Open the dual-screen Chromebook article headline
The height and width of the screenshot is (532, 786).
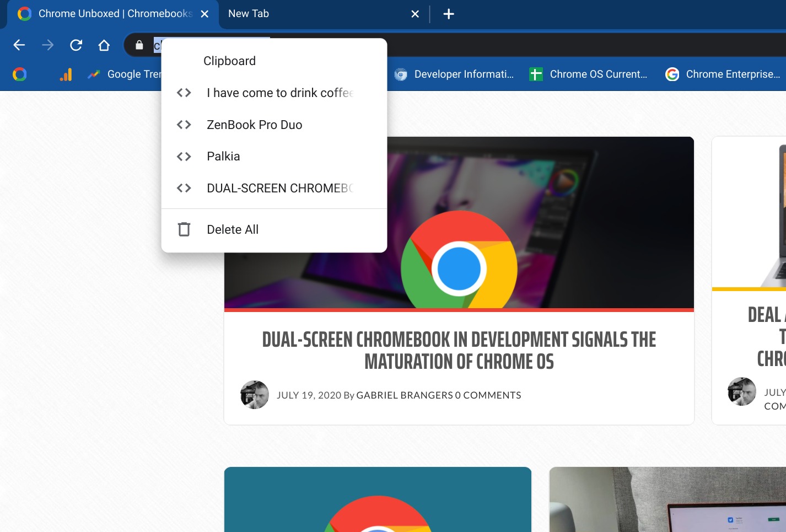(x=459, y=351)
